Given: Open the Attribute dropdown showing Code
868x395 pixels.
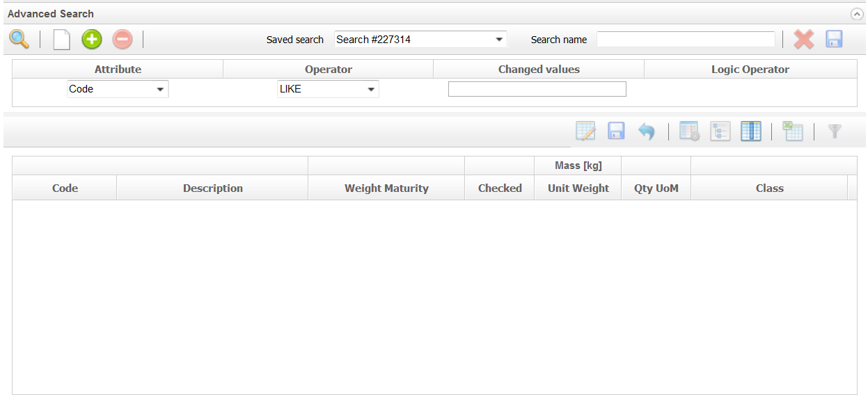Looking at the screenshot, I should (x=118, y=89).
